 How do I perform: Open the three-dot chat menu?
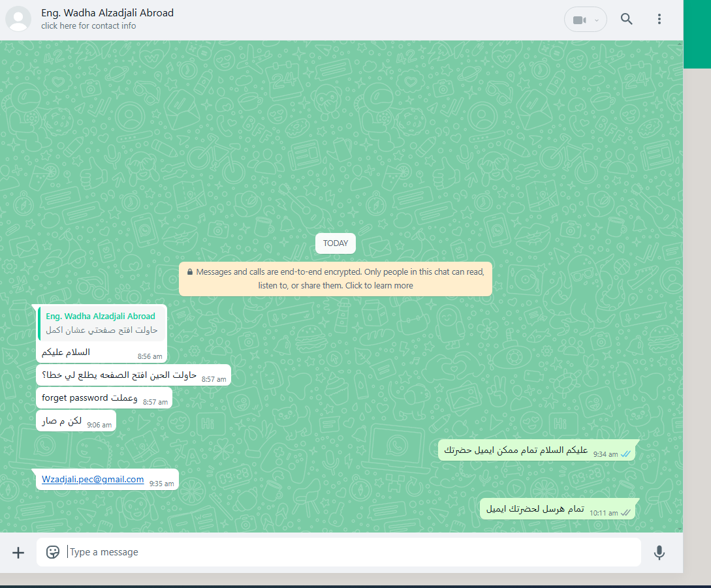[659, 19]
